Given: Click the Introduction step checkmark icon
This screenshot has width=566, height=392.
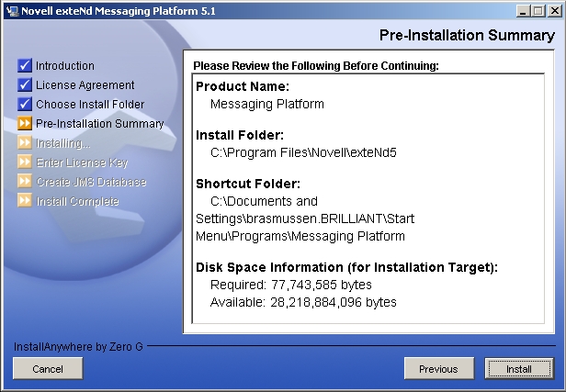Looking at the screenshot, I should (25, 66).
